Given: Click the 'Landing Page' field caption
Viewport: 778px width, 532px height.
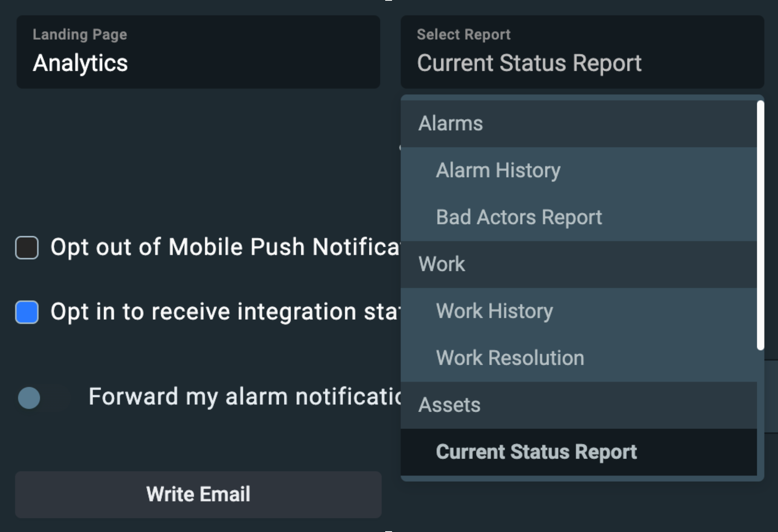Looking at the screenshot, I should click(80, 35).
